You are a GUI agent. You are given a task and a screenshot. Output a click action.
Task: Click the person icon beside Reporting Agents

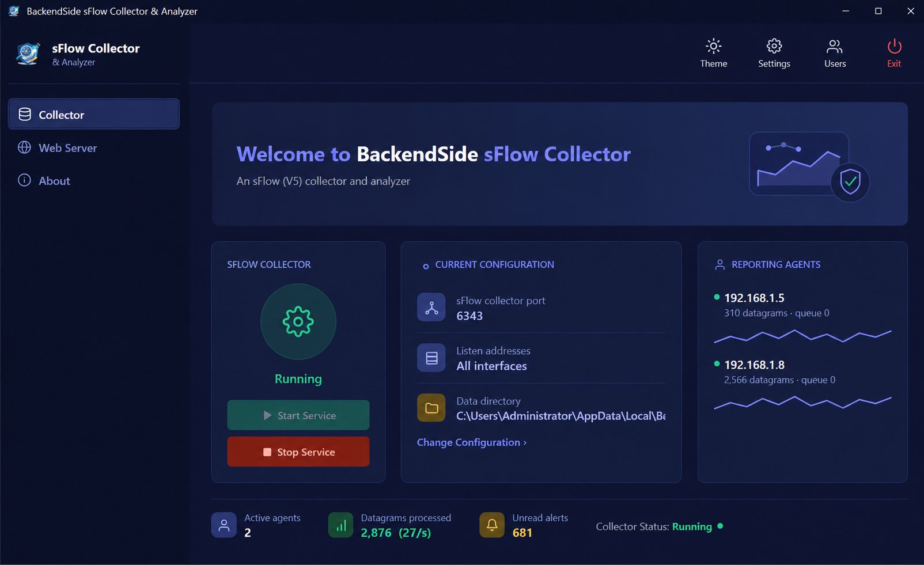719,264
